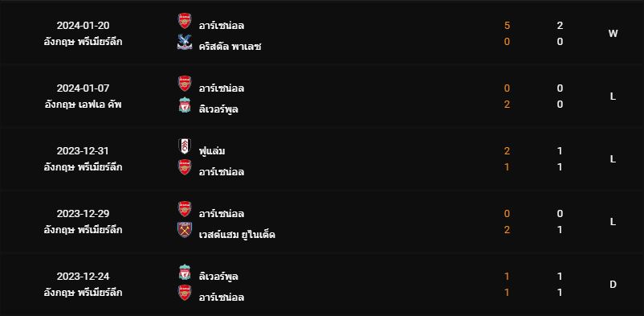
Task: Open ลิเวอร์พูล name in the 2023-12-24 match
Action: click(x=218, y=277)
